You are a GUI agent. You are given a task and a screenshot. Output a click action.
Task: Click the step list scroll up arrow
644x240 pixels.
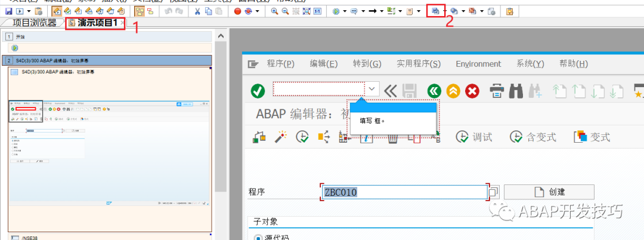pos(221,36)
